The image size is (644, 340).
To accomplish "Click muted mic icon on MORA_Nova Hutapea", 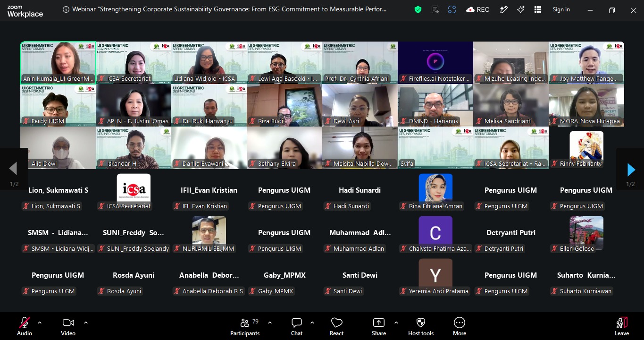I will click(x=554, y=121).
